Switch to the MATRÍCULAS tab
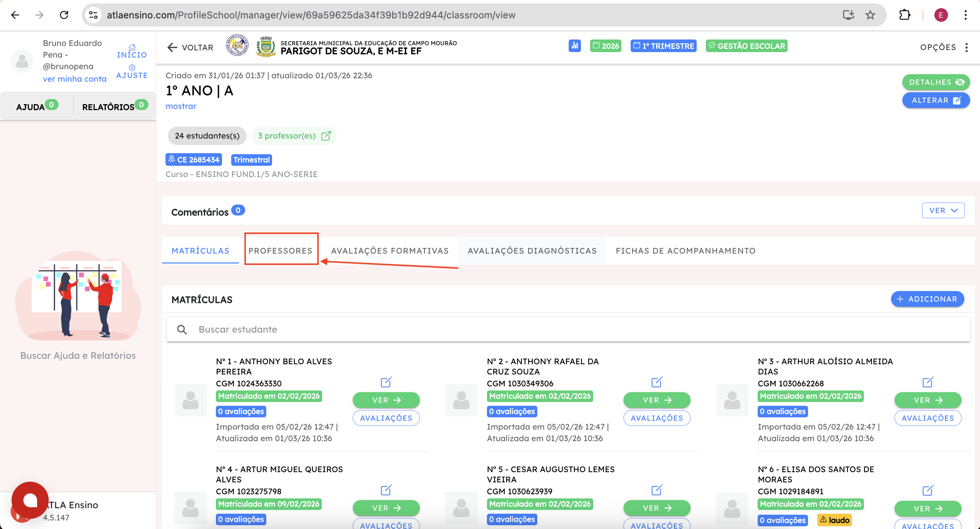 [201, 251]
